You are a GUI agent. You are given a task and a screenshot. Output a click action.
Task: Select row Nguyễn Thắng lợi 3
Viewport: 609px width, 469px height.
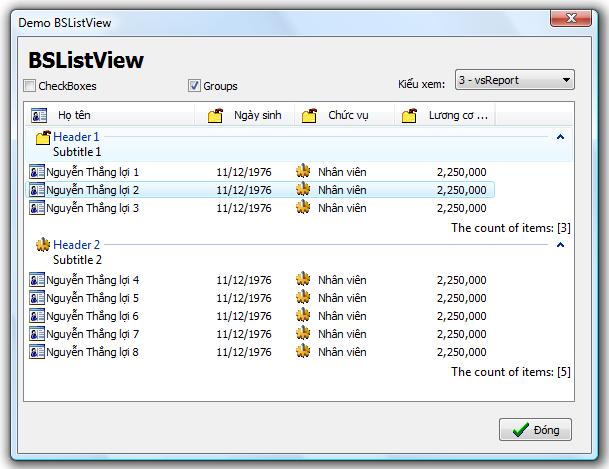(260, 208)
